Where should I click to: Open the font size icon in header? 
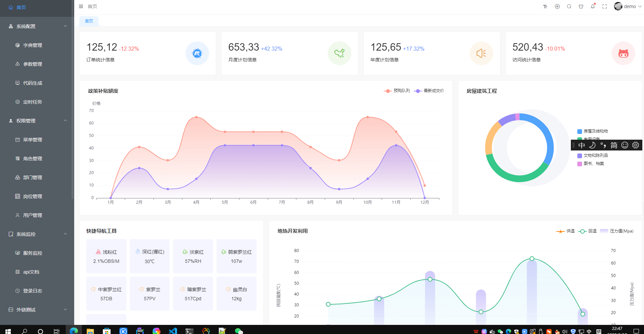(545, 6)
